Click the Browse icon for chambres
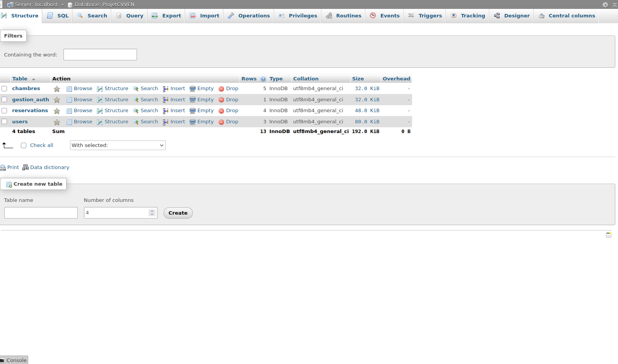The image size is (618, 364). pyautogui.click(x=69, y=89)
